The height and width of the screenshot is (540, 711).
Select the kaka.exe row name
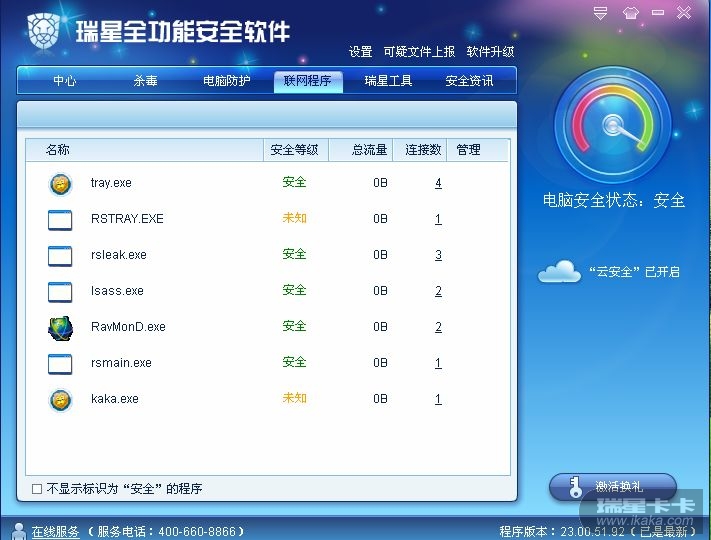115,399
